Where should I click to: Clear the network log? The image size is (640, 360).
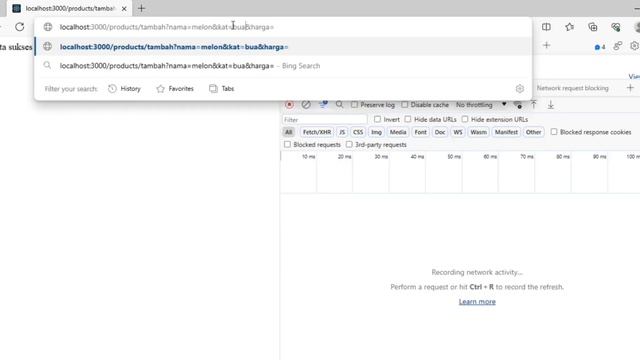(306, 104)
